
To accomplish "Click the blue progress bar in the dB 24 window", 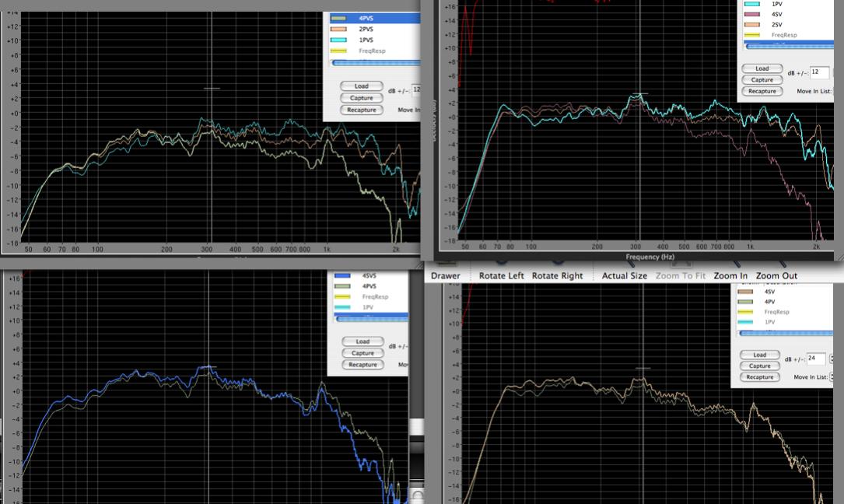I will coord(786,334).
